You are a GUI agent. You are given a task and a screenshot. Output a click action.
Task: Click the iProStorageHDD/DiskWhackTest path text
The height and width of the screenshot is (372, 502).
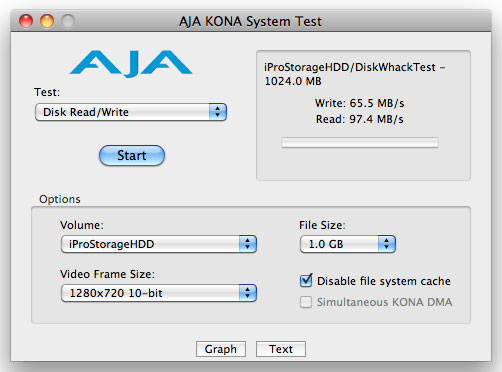pyautogui.click(x=355, y=74)
